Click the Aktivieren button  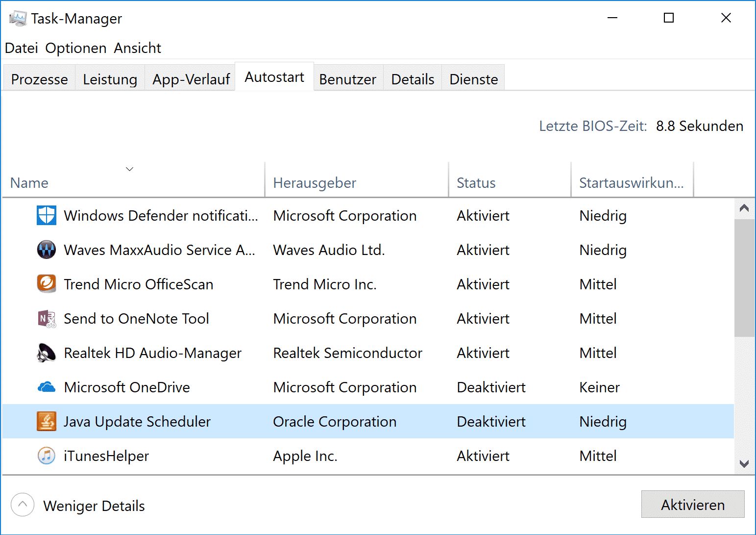693,505
